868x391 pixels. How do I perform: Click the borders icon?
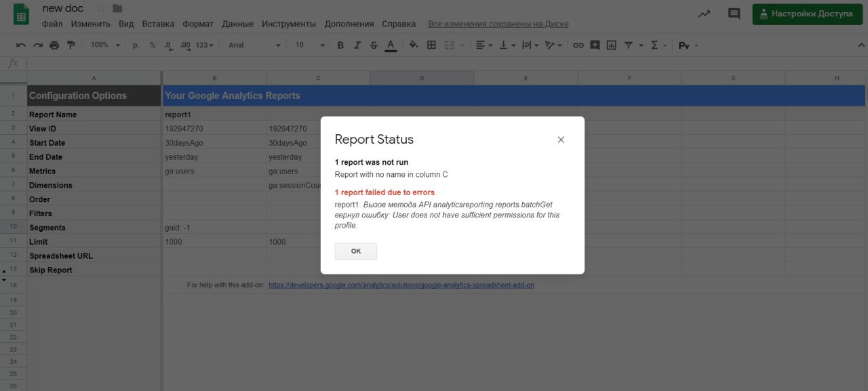[431, 45]
